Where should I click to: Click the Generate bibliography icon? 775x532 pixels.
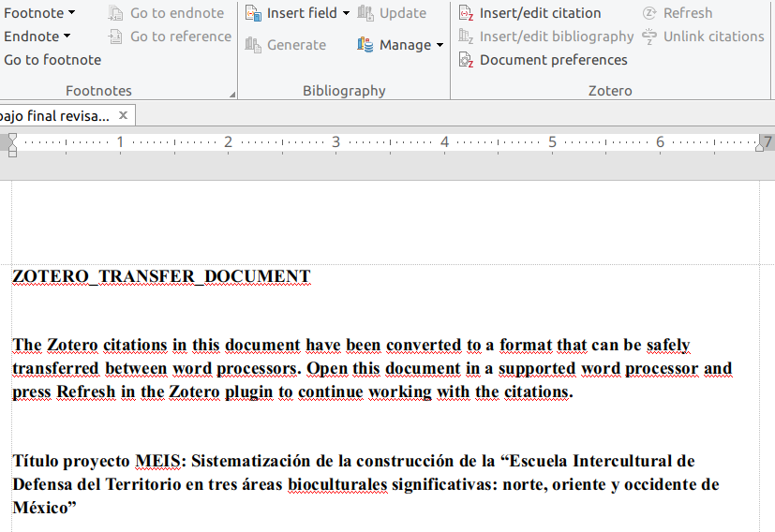coord(253,45)
